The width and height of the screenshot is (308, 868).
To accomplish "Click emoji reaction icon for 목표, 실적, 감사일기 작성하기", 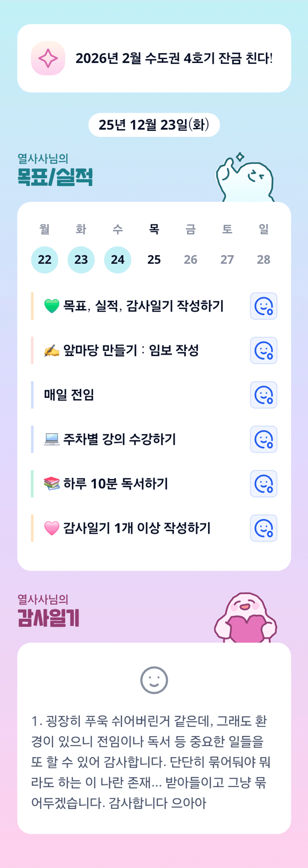I will click(263, 306).
